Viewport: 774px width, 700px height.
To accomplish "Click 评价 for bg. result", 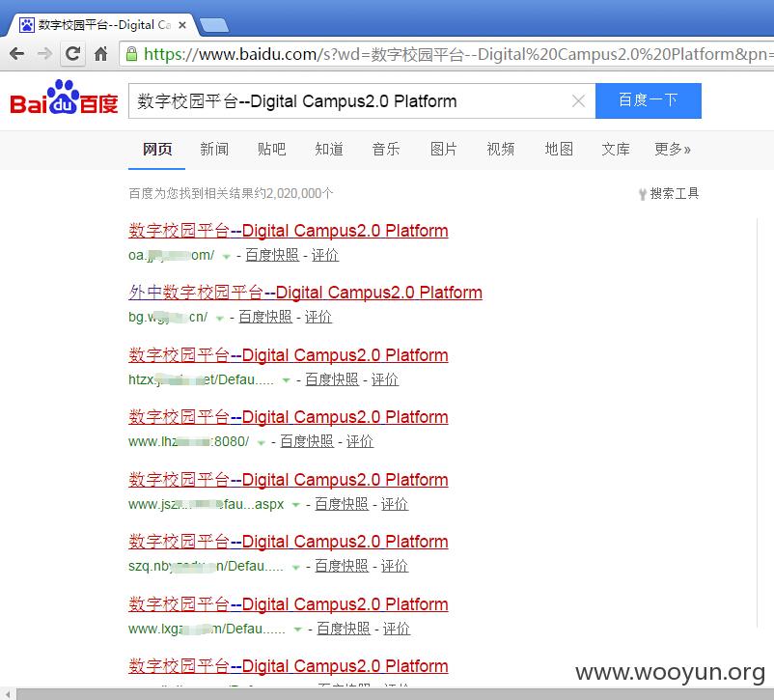I will (x=318, y=317).
